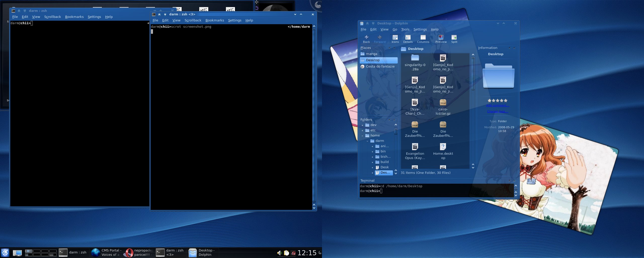Open Konsole window icon of darm : zsh <3>

coord(154,14)
